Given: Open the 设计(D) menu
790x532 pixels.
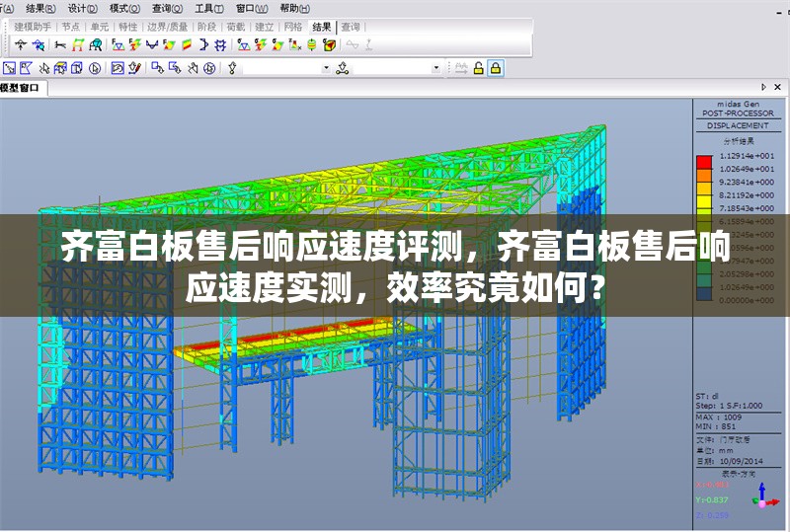Looking at the screenshot, I should pyautogui.click(x=82, y=7).
